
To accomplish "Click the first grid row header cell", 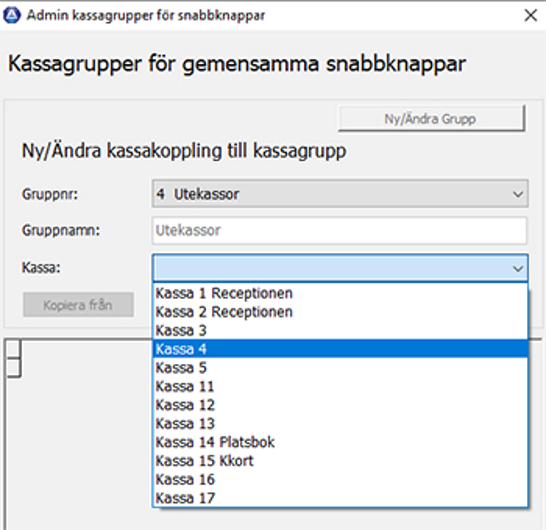I will tap(14, 348).
